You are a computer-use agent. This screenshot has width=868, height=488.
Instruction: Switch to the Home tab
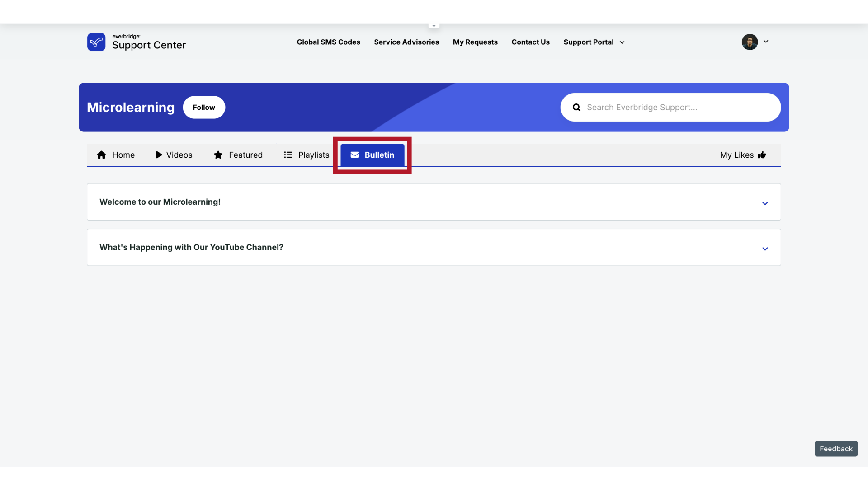pos(116,155)
